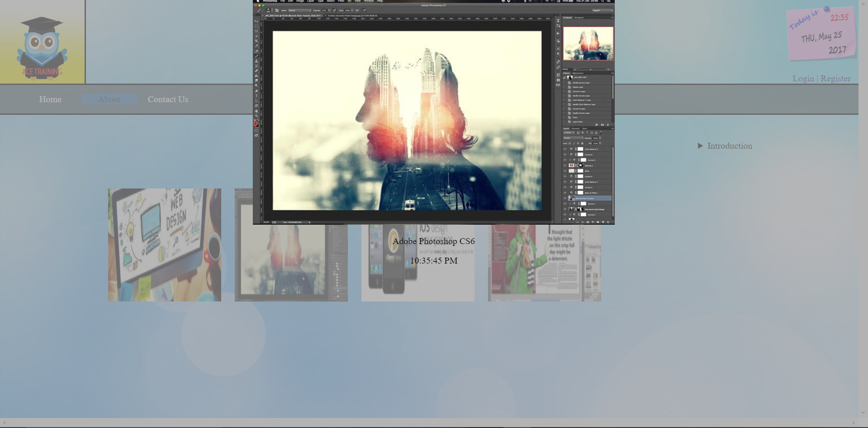Click the Login link
The width and height of the screenshot is (868, 428).
coord(803,79)
